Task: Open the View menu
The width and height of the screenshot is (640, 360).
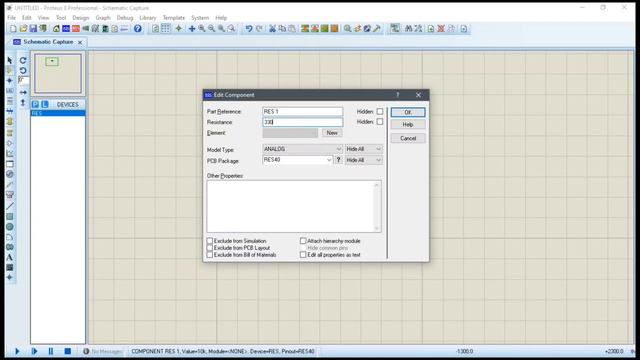Action: pyautogui.click(x=43, y=18)
